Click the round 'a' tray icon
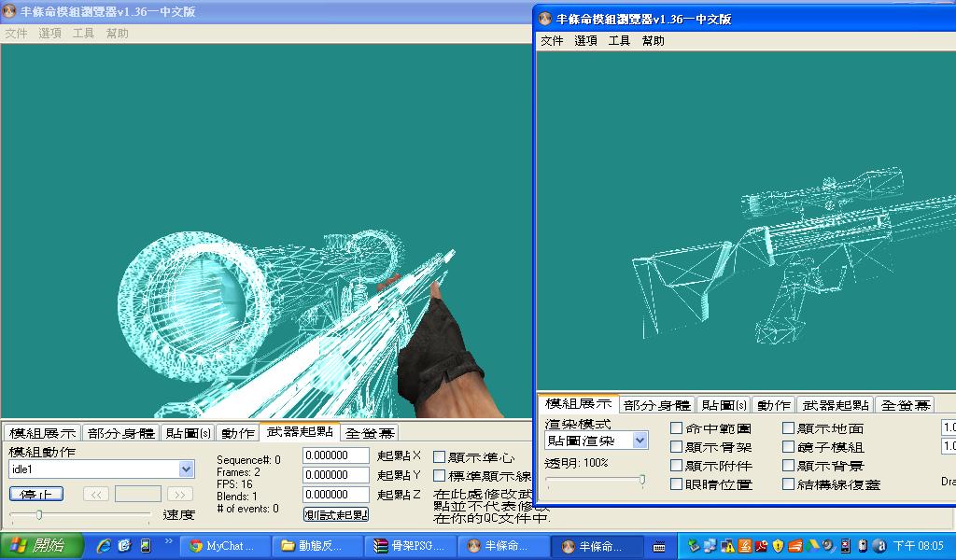Viewport: 956px width, 560px height. click(879, 546)
